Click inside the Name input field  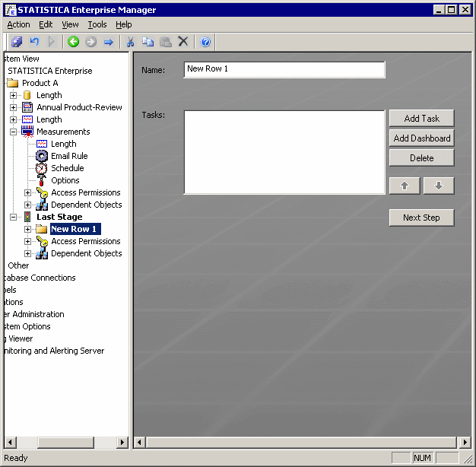click(284, 69)
